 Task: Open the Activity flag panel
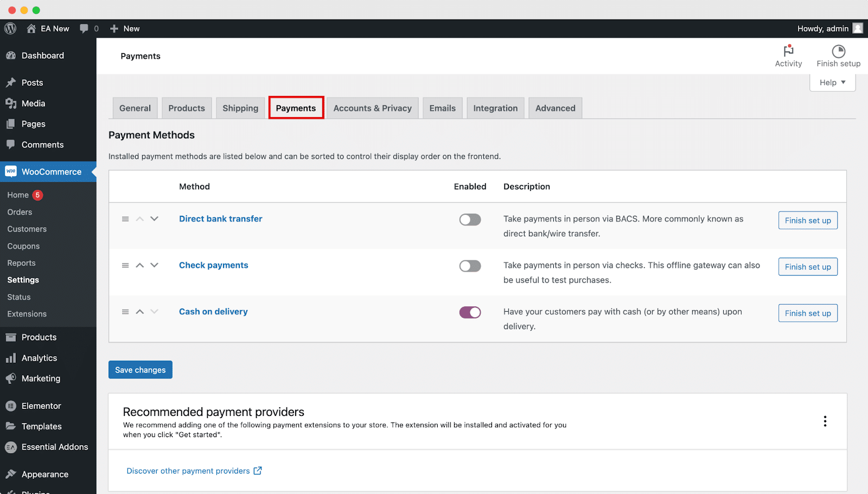pos(788,50)
